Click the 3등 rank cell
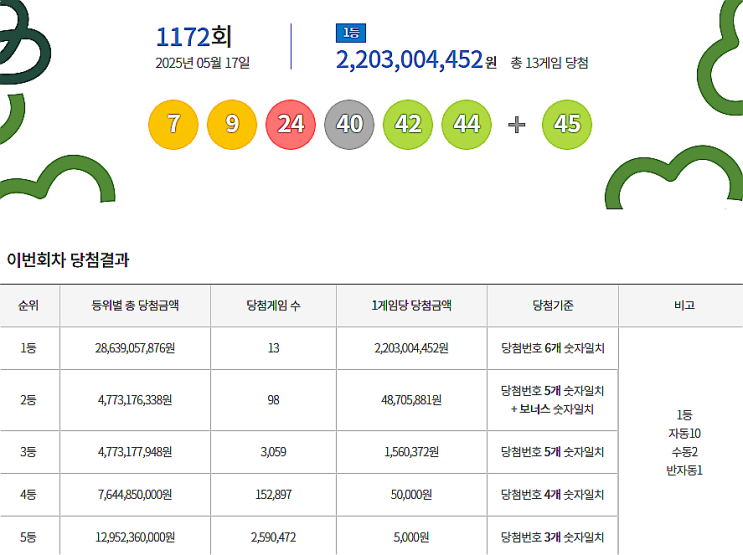This screenshot has height=555, width=743. tap(28, 452)
